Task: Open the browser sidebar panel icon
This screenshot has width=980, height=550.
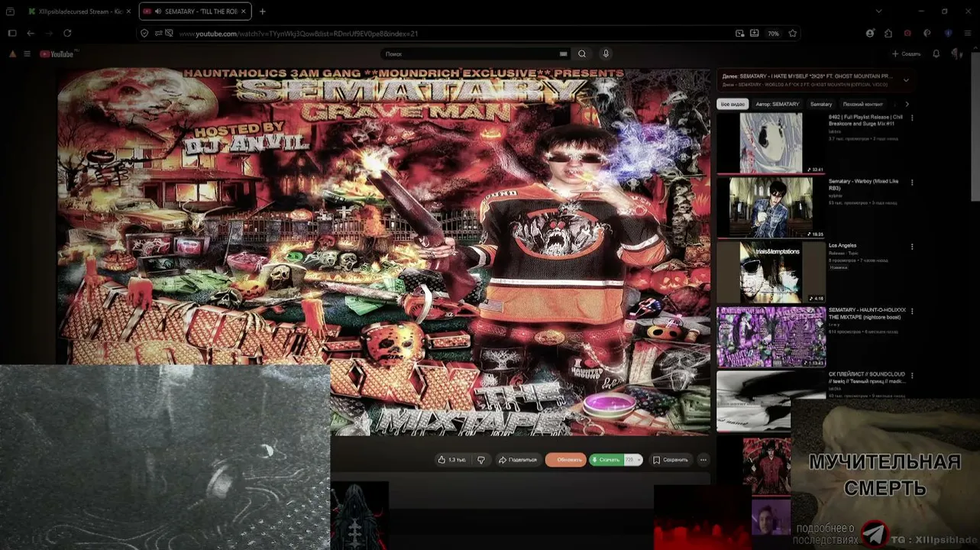Action: [12, 34]
